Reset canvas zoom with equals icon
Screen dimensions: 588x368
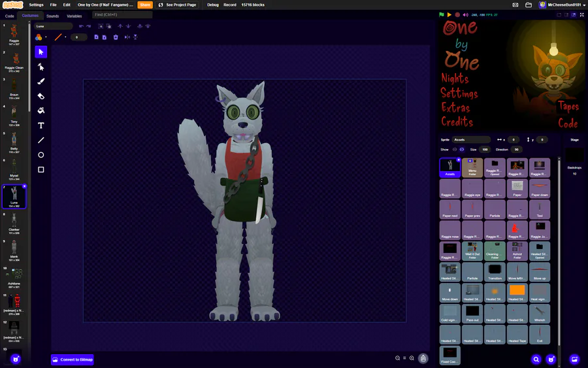(404, 358)
